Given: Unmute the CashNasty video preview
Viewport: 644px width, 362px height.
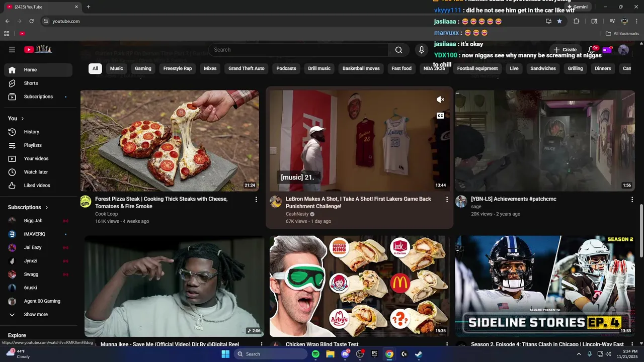Looking at the screenshot, I should [x=440, y=100].
